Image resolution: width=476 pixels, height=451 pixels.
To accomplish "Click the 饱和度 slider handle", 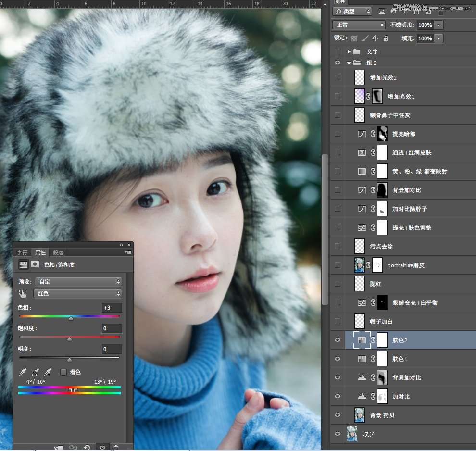I will tap(69, 339).
